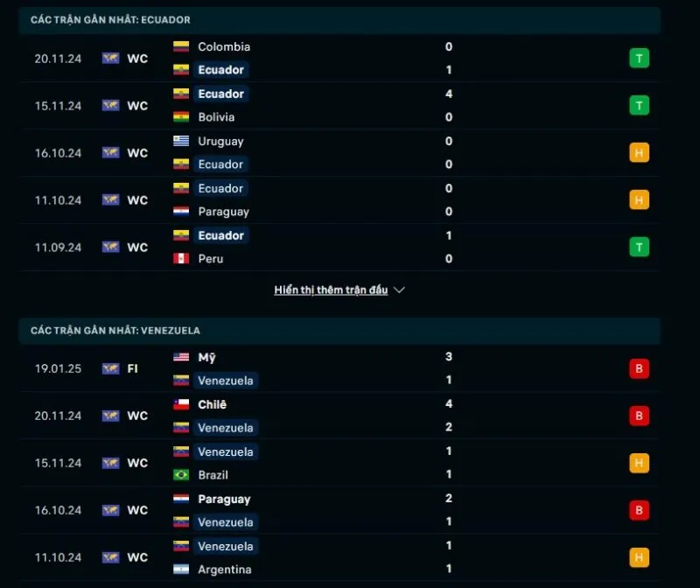Viewport: 700px width, 588px height.
Task: Toggle the green T result badge for Colombia match
Action: pyautogui.click(x=640, y=58)
